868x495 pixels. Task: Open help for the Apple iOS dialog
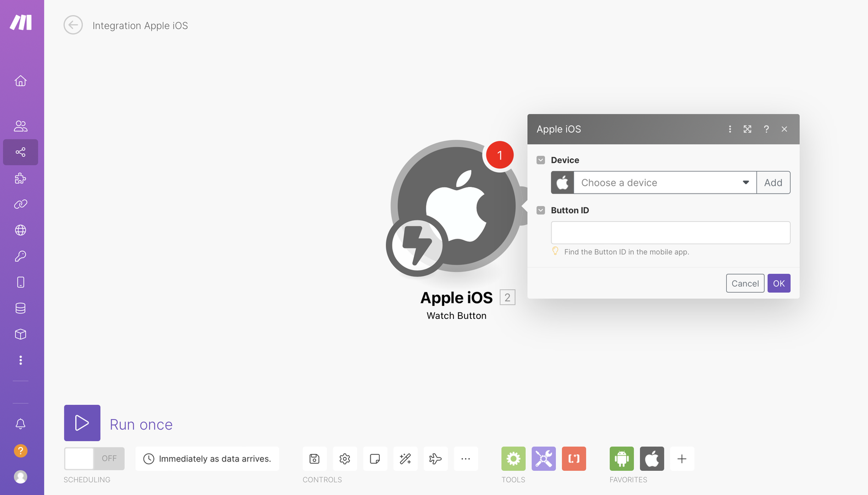point(766,129)
